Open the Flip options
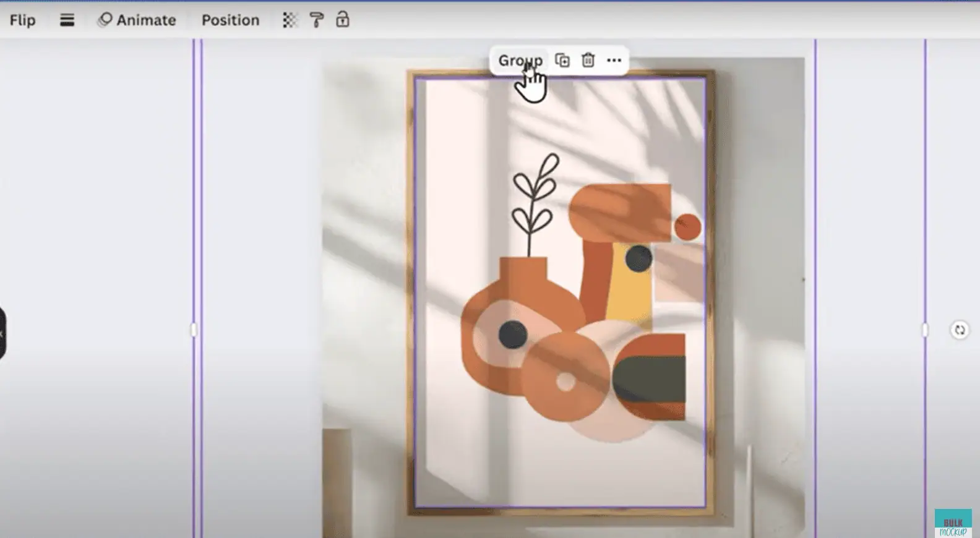980x538 pixels. click(22, 20)
